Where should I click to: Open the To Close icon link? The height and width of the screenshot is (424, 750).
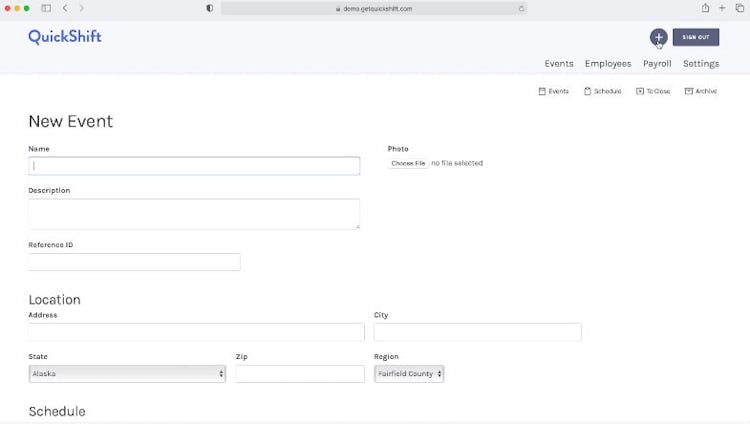(x=653, y=91)
